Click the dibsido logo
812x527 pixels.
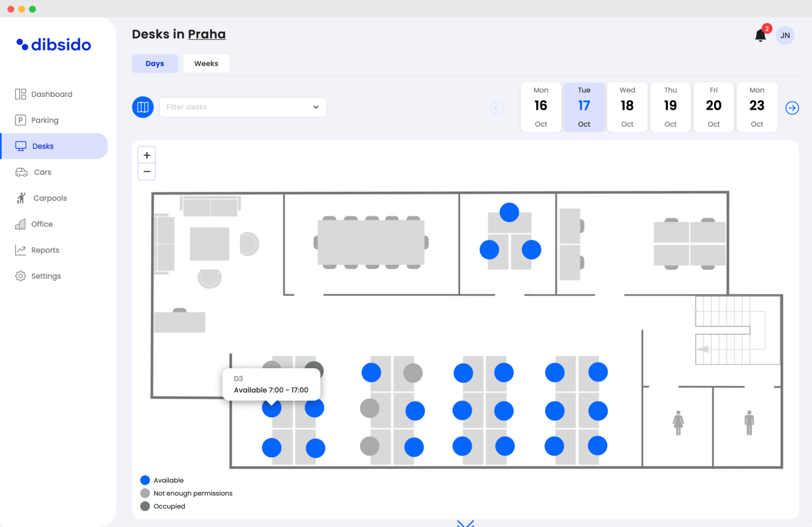(54, 45)
